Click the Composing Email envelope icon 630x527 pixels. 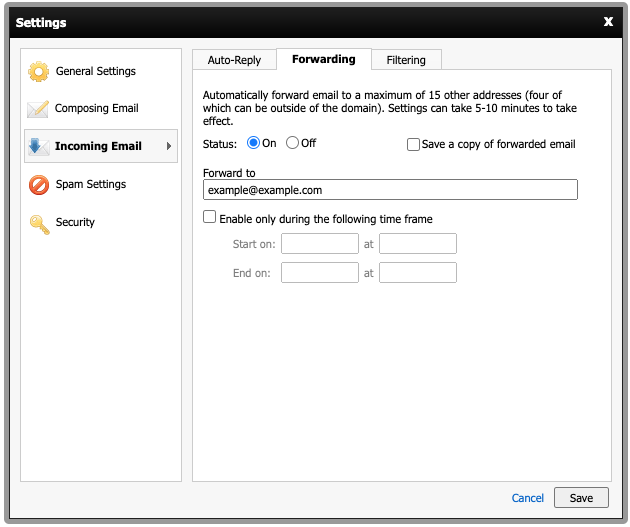pyautogui.click(x=38, y=109)
